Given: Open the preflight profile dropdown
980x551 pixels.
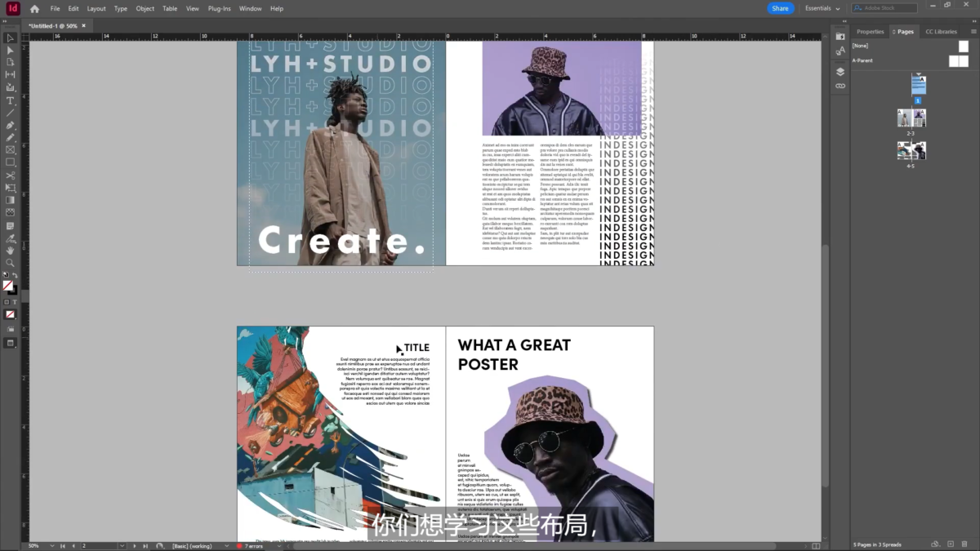Looking at the screenshot, I should click(x=226, y=545).
